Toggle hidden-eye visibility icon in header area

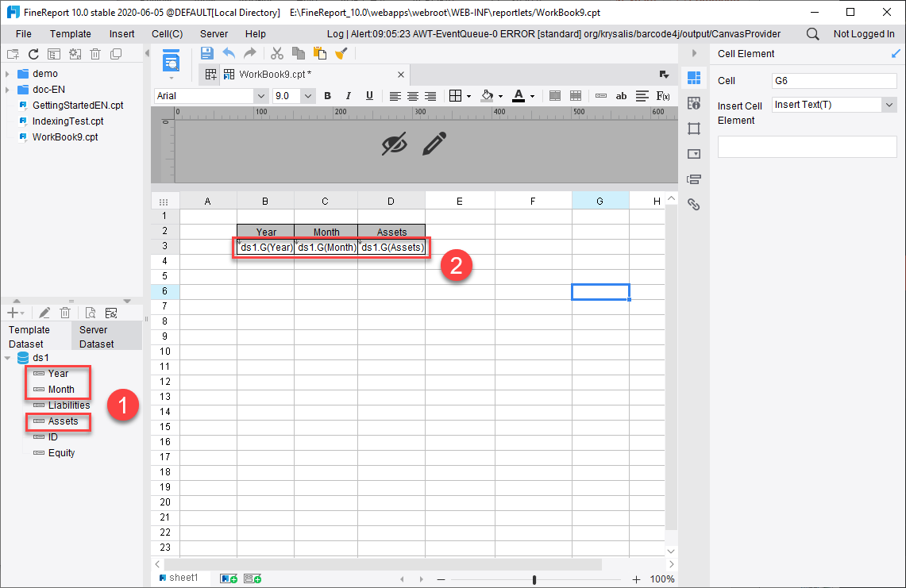(394, 144)
